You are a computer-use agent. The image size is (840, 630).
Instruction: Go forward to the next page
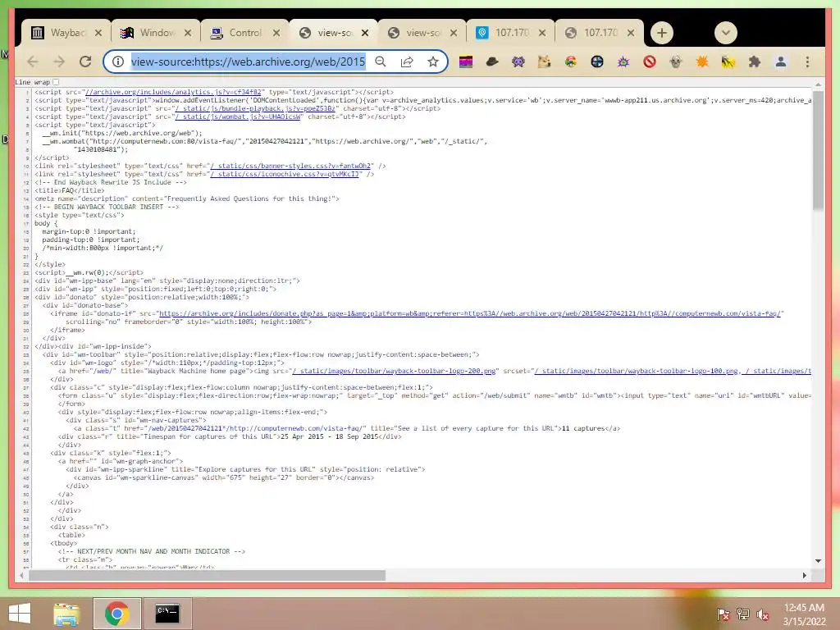pyautogui.click(x=59, y=62)
